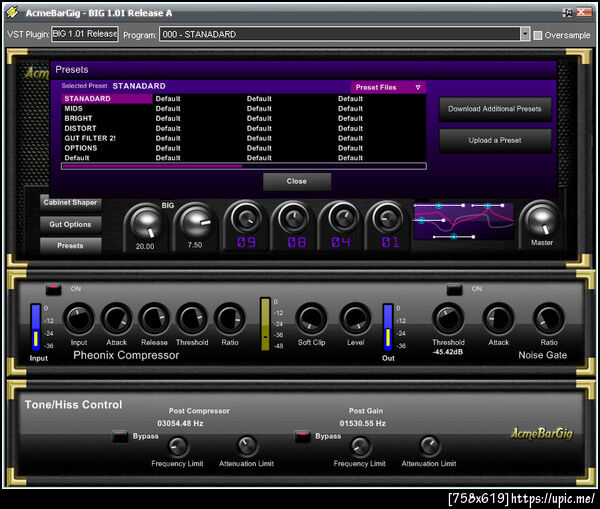Click the compressor Input knob
This screenshot has height=509, width=600.
click(x=79, y=319)
